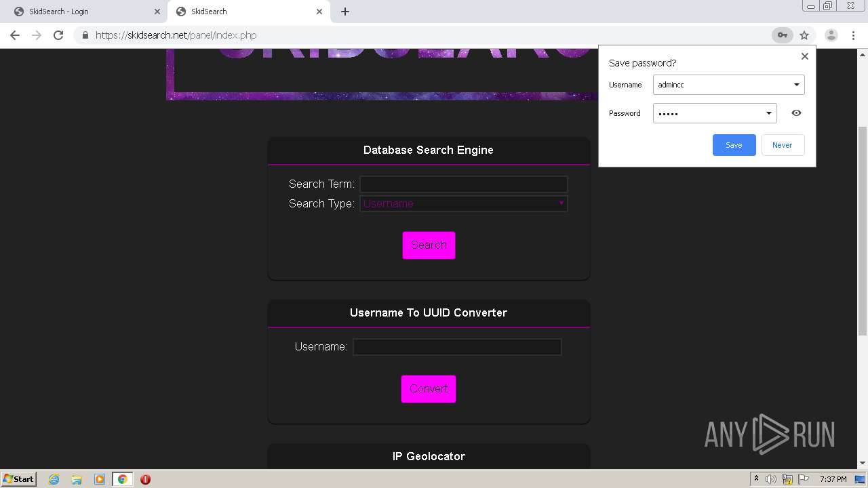Open the Action Center flag icon

tap(804, 479)
